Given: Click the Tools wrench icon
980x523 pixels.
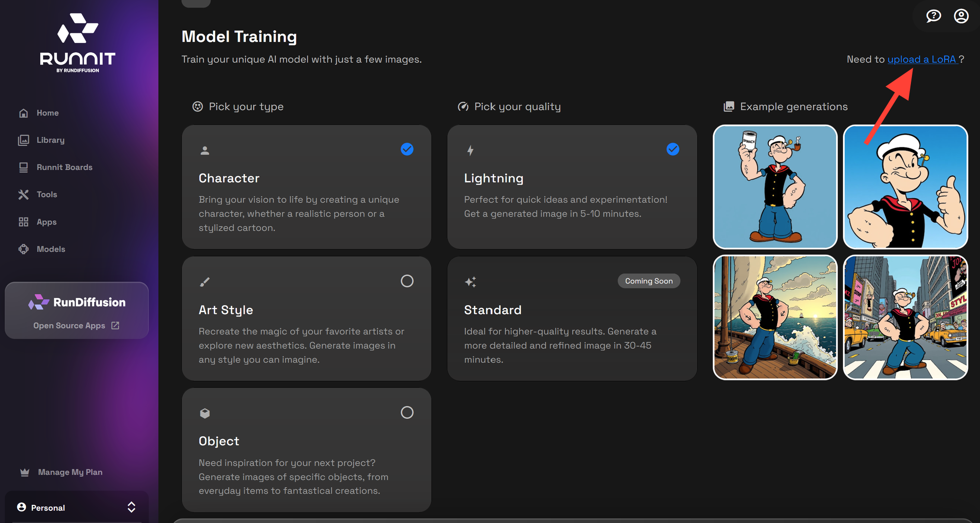Looking at the screenshot, I should click(24, 194).
